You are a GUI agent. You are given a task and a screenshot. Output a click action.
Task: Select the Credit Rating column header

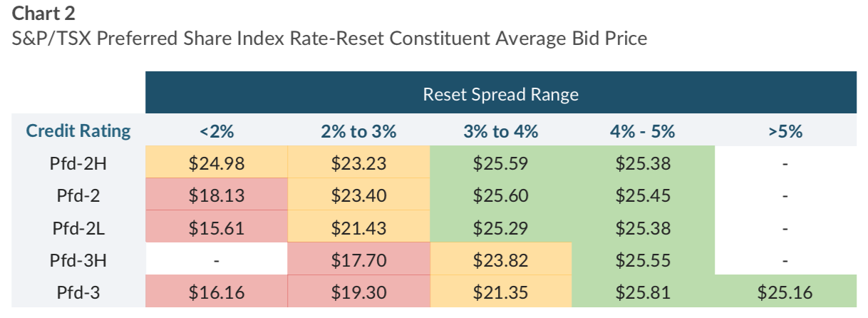coord(78,131)
